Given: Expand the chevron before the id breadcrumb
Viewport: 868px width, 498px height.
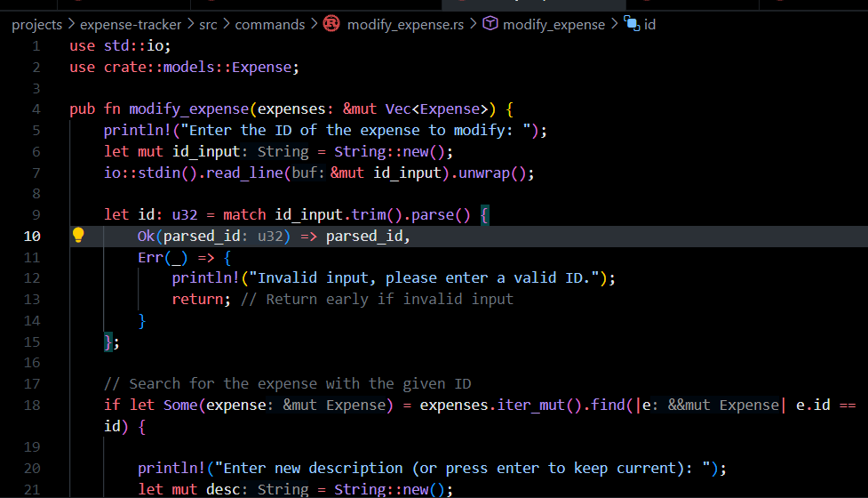Looking at the screenshot, I should (x=614, y=24).
